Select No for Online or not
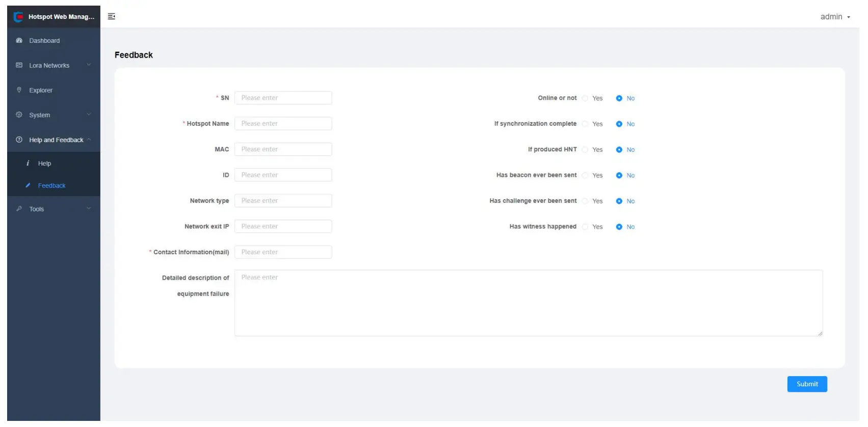868x427 pixels. pyautogui.click(x=619, y=98)
